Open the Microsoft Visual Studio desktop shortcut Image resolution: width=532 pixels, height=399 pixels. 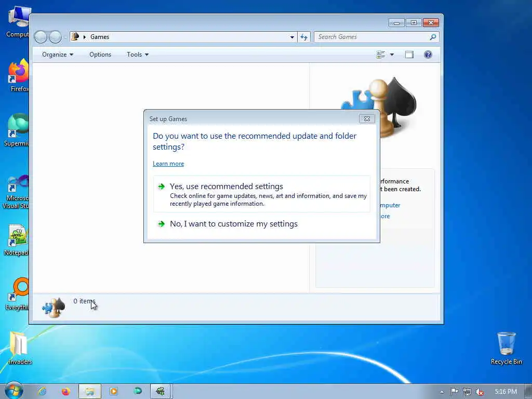[16, 192]
